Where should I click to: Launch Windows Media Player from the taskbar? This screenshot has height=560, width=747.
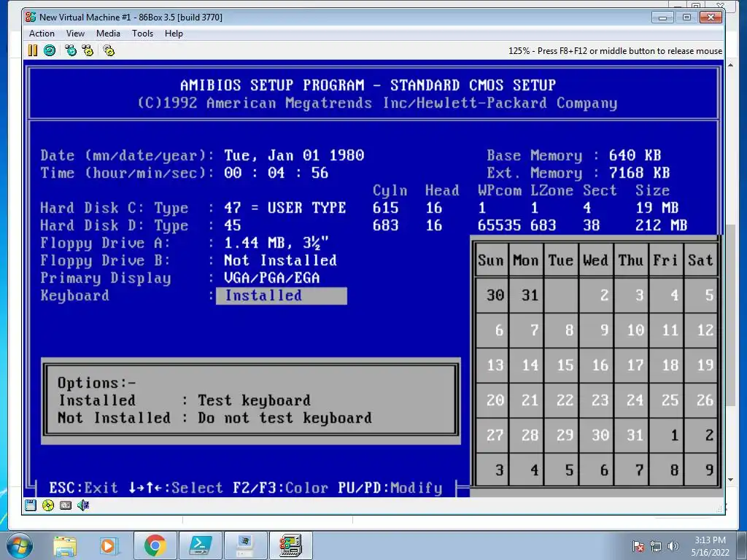pyautogui.click(x=109, y=546)
